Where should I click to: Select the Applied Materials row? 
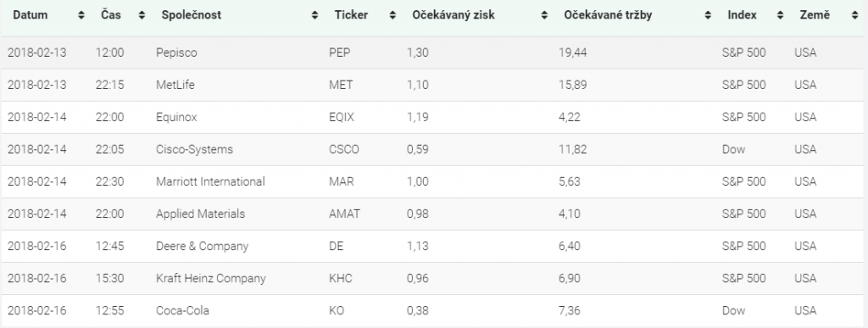(434, 214)
